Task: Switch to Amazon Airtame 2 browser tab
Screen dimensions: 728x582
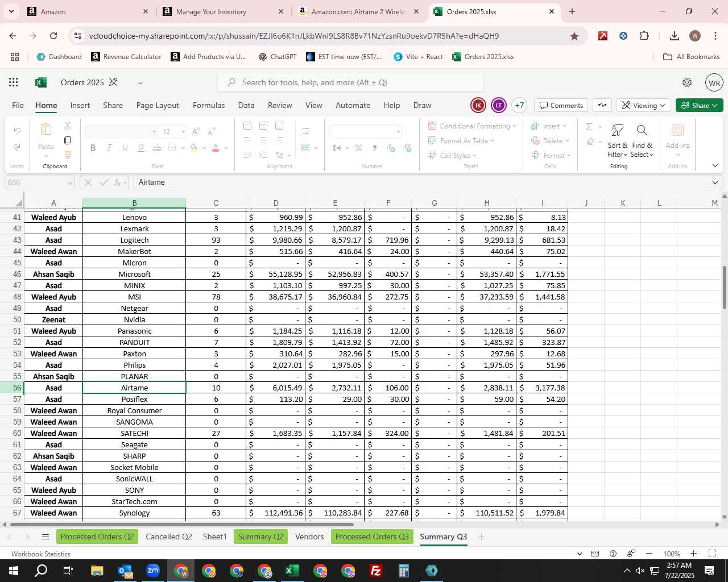Action: coord(358,11)
